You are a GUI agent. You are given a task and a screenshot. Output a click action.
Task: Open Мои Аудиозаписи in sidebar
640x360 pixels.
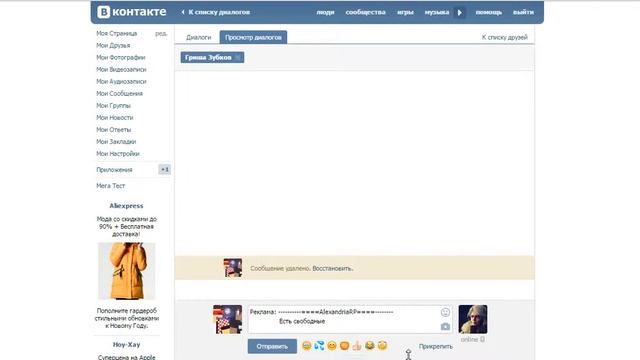point(121,82)
